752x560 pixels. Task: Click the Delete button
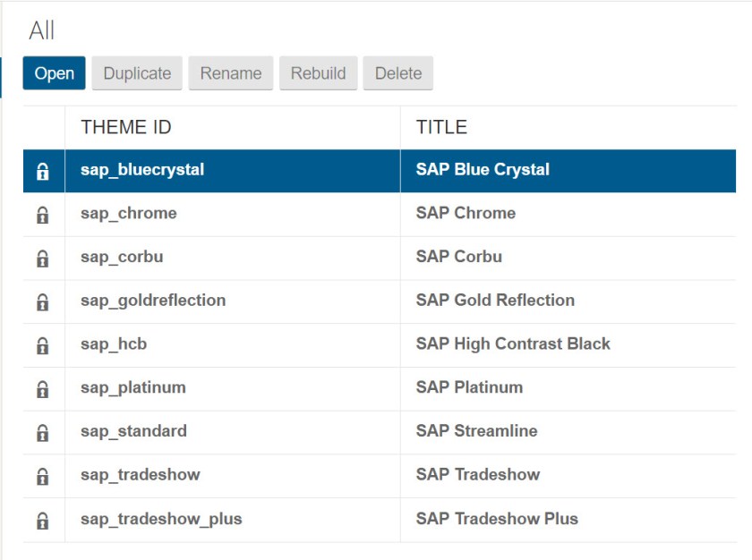[x=398, y=73]
